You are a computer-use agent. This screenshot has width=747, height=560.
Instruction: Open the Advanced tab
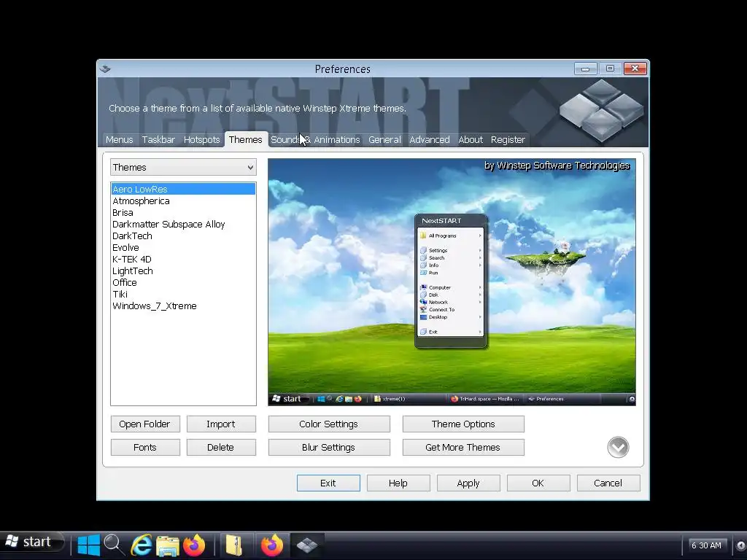[429, 139]
